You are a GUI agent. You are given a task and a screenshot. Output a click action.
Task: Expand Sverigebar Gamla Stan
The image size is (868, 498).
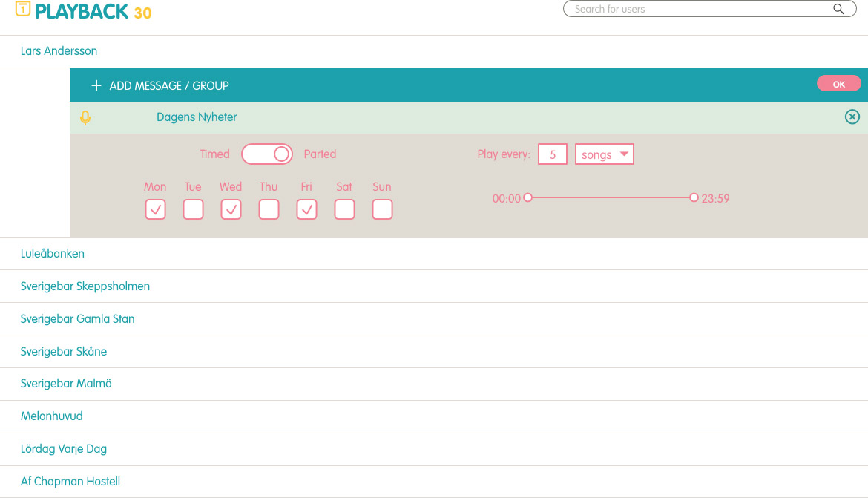434,319
